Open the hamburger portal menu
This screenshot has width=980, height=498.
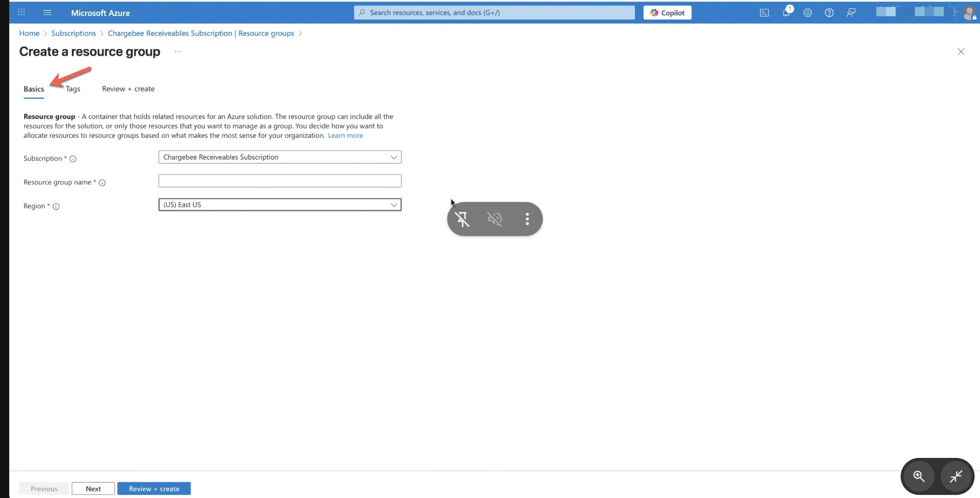47,13
